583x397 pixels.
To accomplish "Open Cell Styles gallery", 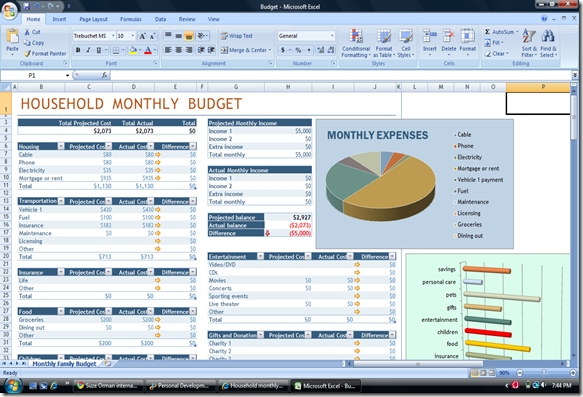I will coord(406,43).
